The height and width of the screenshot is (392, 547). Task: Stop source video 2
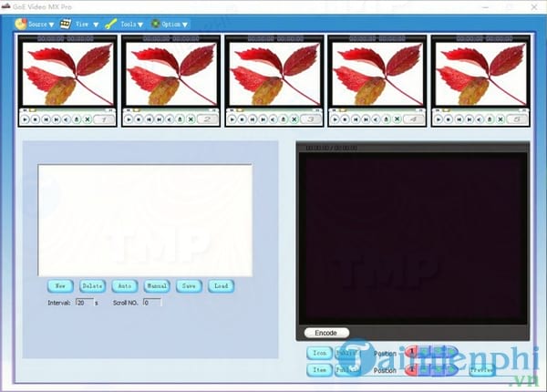[139, 119]
